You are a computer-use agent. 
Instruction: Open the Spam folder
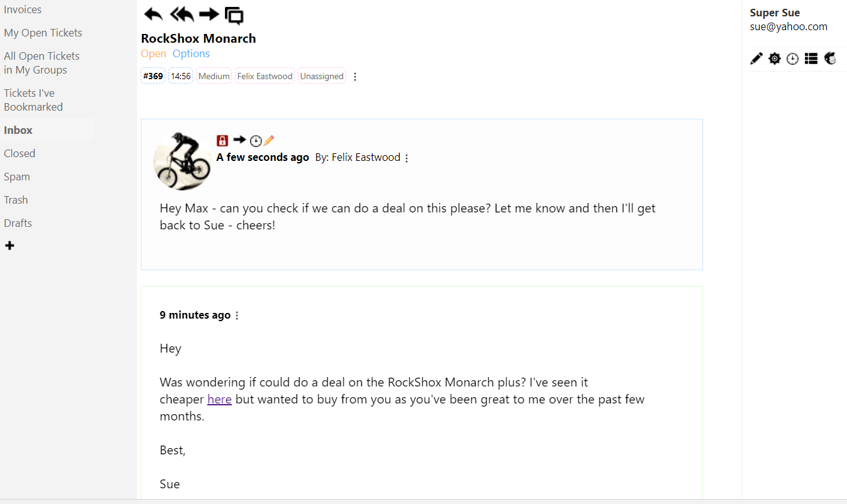(17, 177)
